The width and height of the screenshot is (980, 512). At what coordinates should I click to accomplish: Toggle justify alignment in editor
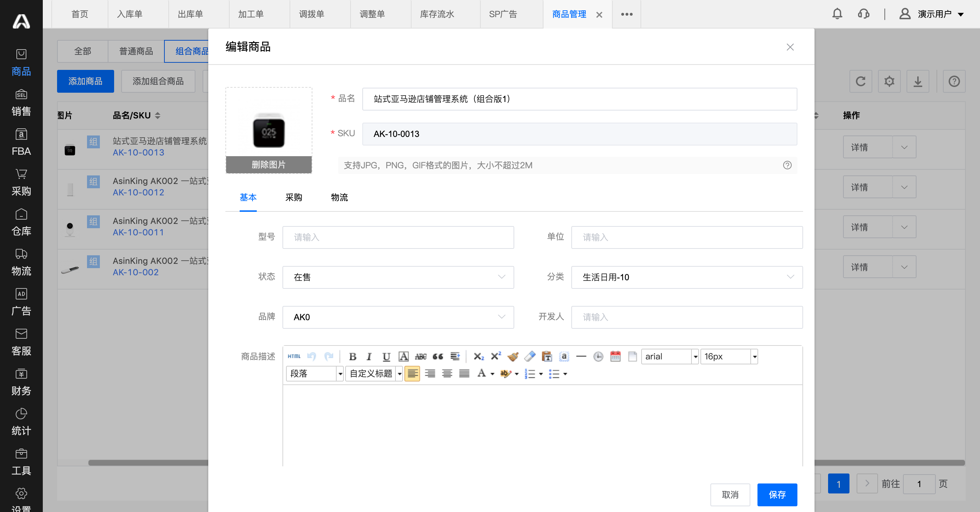(x=464, y=374)
